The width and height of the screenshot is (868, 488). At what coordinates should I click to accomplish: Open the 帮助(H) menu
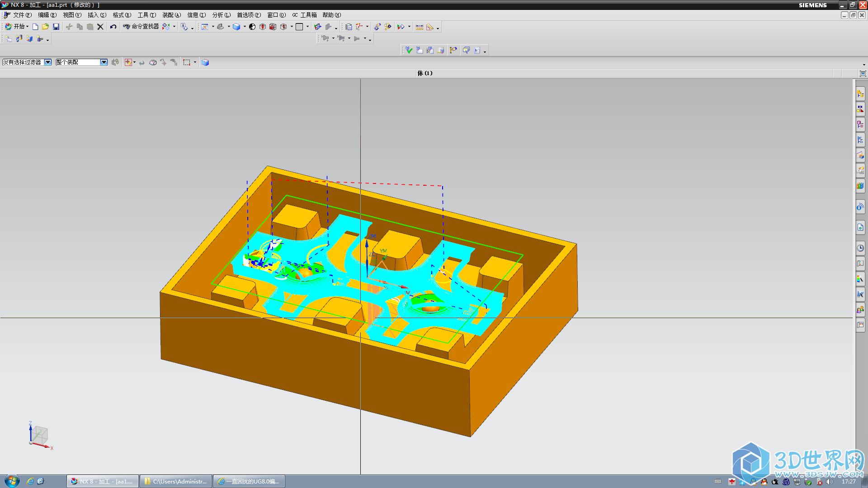coord(331,15)
